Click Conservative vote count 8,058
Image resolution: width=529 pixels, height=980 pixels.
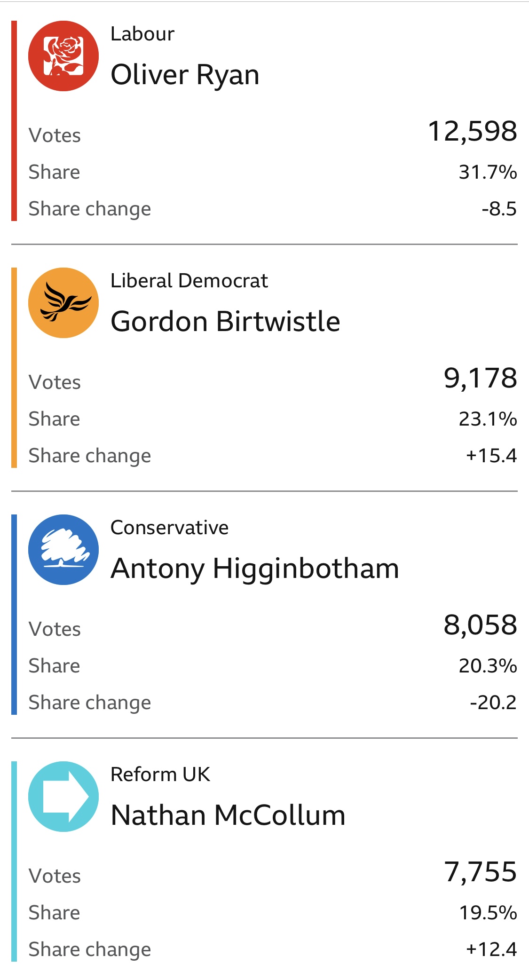click(480, 625)
